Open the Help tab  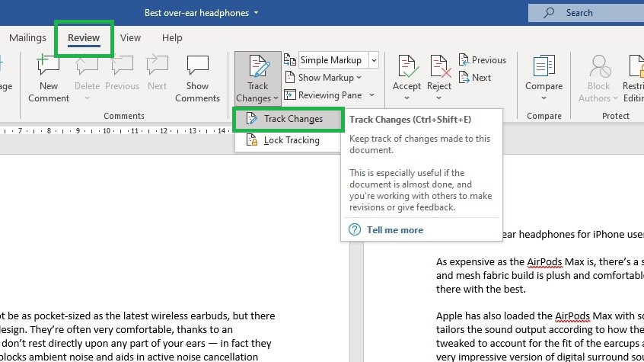172,38
